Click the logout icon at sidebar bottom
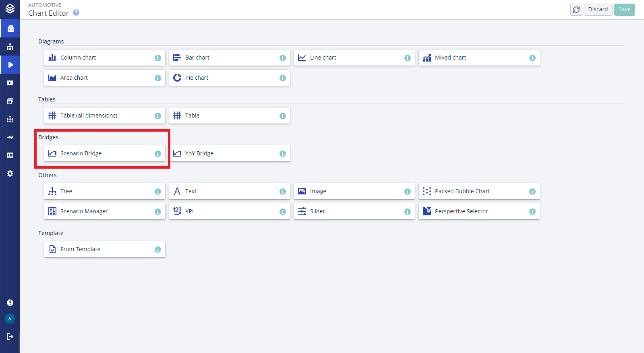 click(10, 336)
